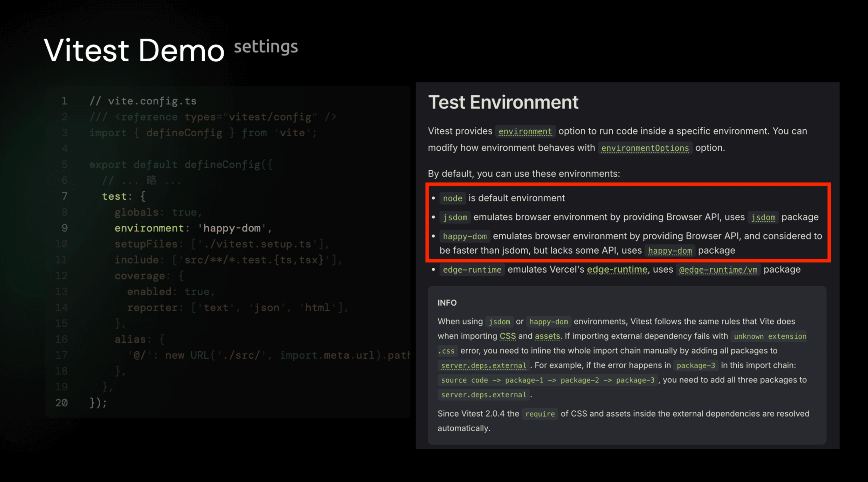Image resolution: width=868 pixels, height=482 pixels.
Task: Click the Test Environment heading
Action: [503, 102]
